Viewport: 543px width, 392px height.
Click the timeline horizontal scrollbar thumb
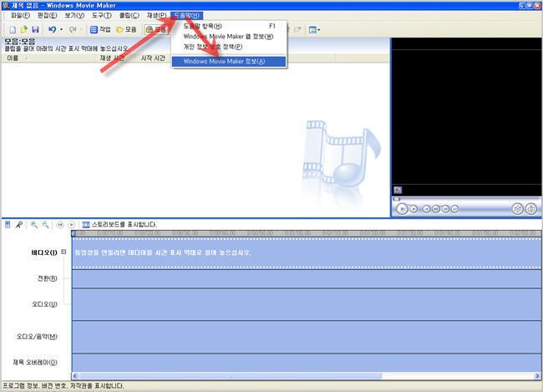pyautogui.click(x=231, y=376)
